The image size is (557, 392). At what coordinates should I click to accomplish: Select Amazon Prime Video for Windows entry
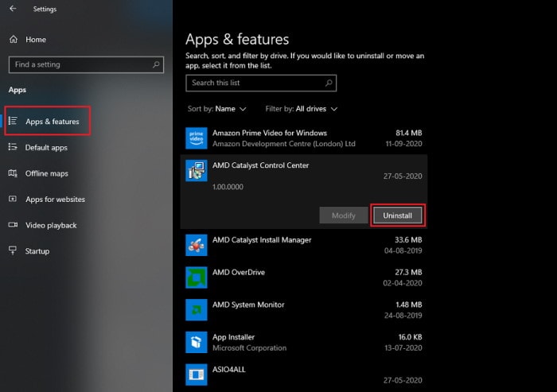(304, 138)
